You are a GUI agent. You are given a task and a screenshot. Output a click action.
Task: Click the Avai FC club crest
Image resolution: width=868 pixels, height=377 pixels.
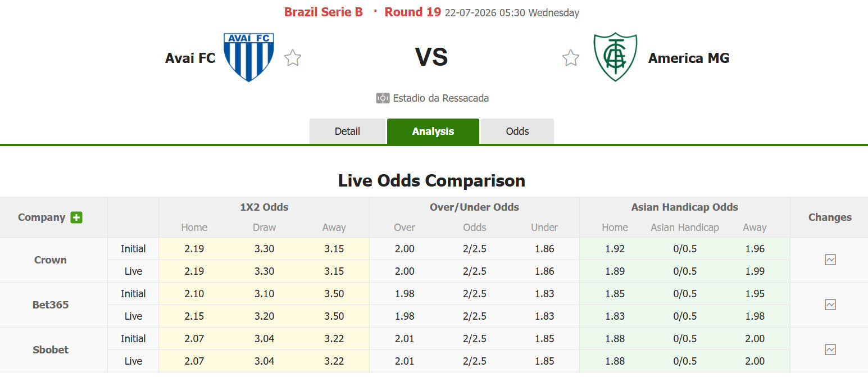[x=249, y=57]
